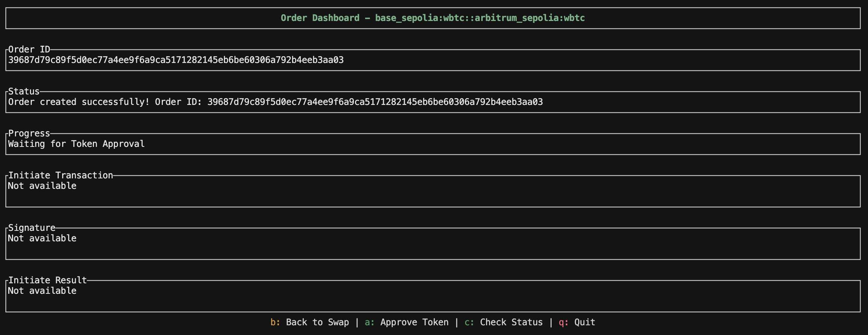Click 'Check Status' shortcut in footer

pyautogui.click(x=504, y=322)
